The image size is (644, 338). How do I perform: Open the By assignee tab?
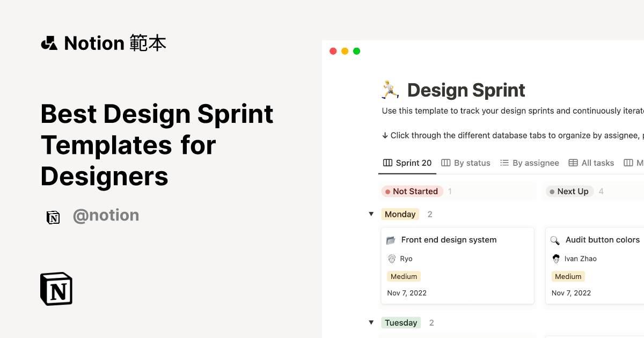click(x=529, y=163)
